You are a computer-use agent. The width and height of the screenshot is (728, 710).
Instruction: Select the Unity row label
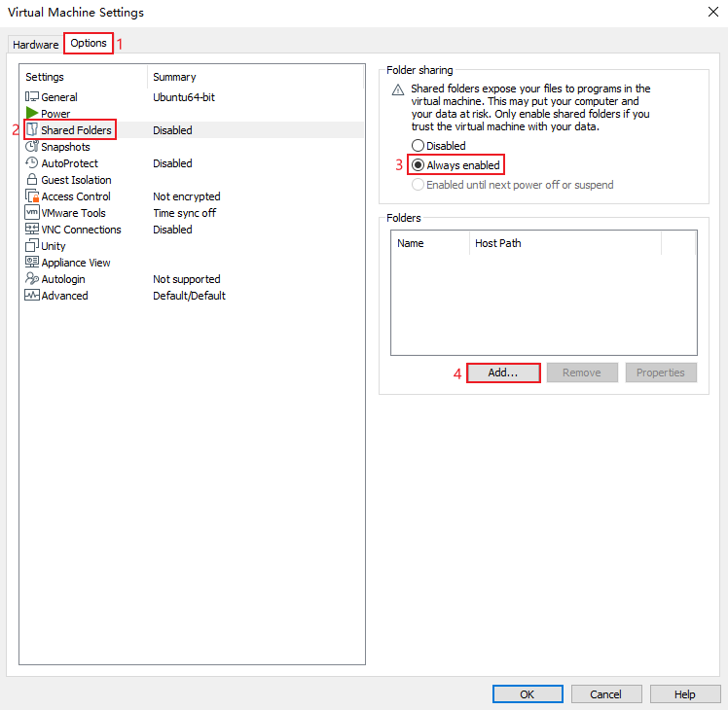[x=54, y=246]
